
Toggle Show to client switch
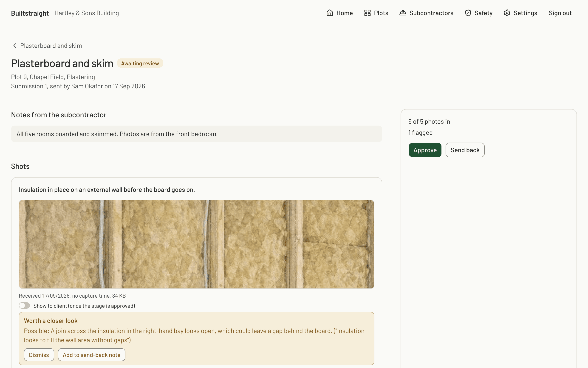pos(24,305)
